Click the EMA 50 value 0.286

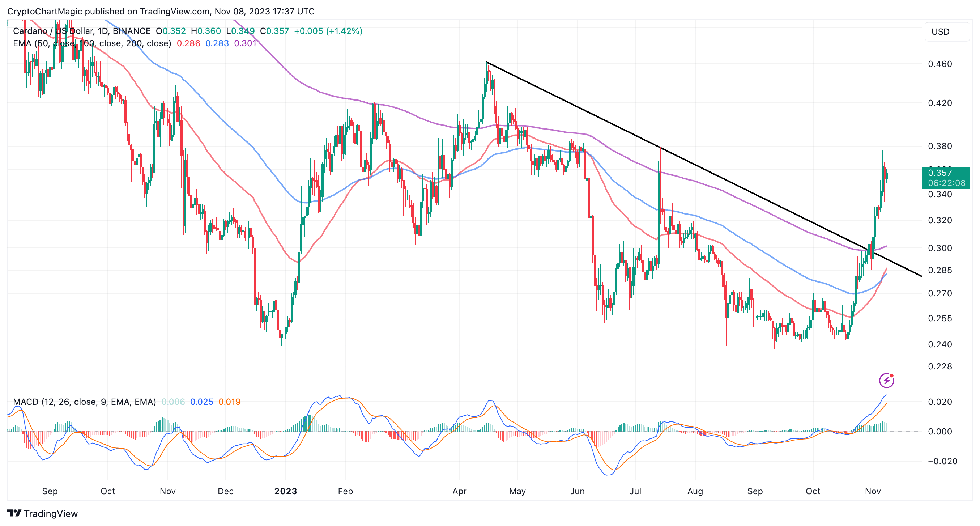pos(188,43)
